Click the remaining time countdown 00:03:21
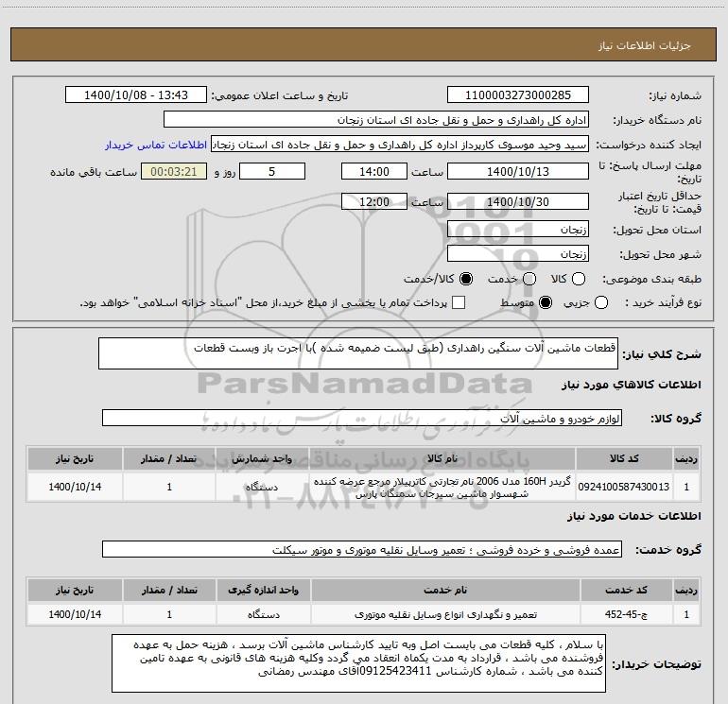The height and width of the screenshot is (704, 728). tap(174, 171)
